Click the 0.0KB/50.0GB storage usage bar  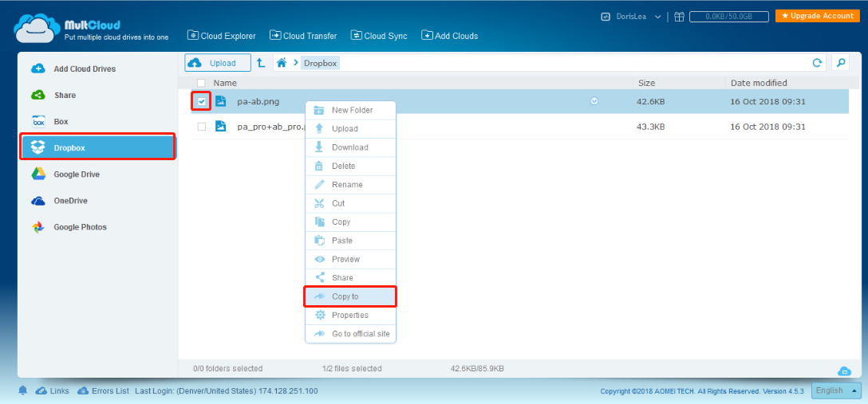click(x=728, y=17)
